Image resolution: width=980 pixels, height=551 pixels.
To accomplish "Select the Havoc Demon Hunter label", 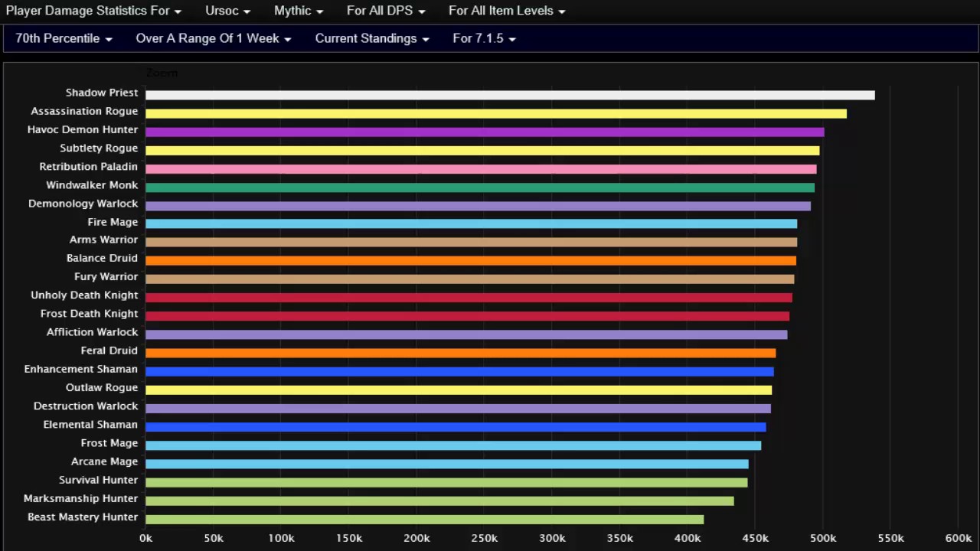I will click(83, 129).
